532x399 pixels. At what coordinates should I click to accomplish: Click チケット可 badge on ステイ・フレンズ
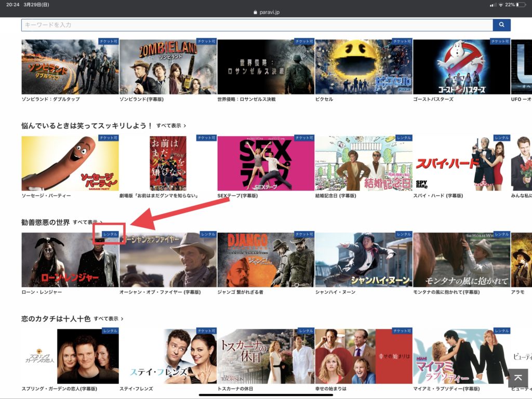pos(206,331)
